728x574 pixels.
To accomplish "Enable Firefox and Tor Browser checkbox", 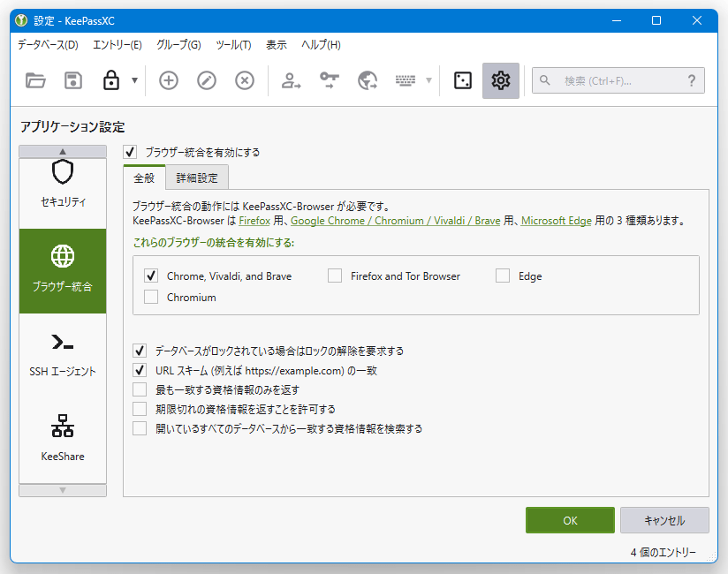I will pos(335,276).
